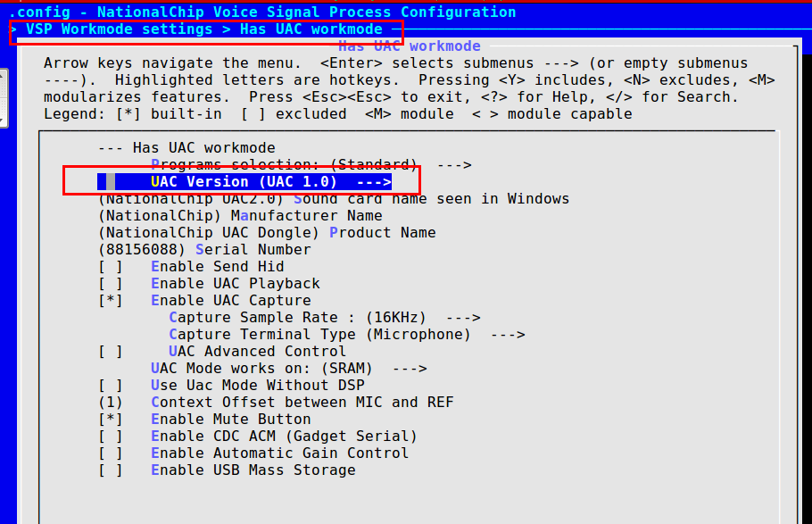Disable the Enable UAC Capture option
This screenshot has height=524, width=812.
point(111,301)
